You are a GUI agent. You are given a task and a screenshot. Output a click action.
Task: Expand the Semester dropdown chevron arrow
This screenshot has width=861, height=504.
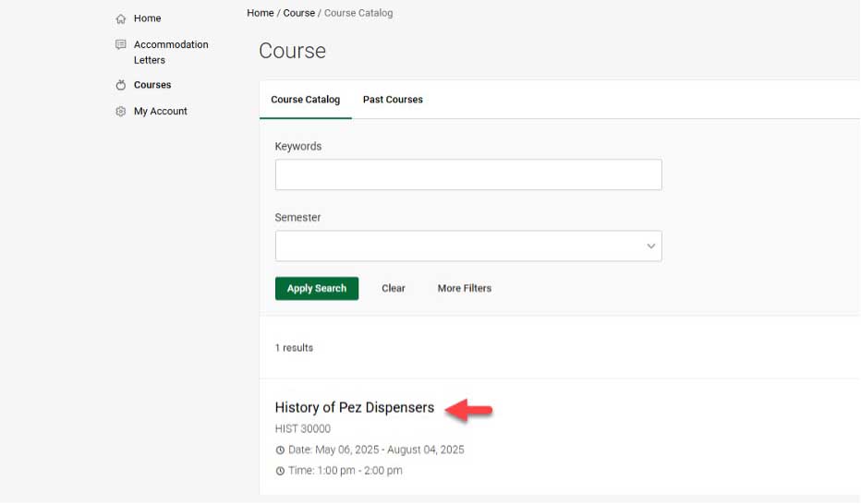tap(650, 246)
